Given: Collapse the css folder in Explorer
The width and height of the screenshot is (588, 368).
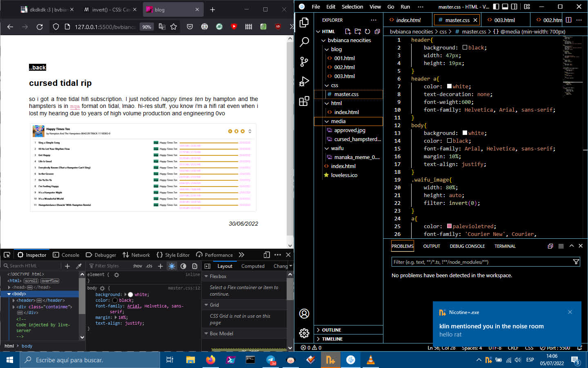Looking at the screenshot, I should (x=348, y=85).
